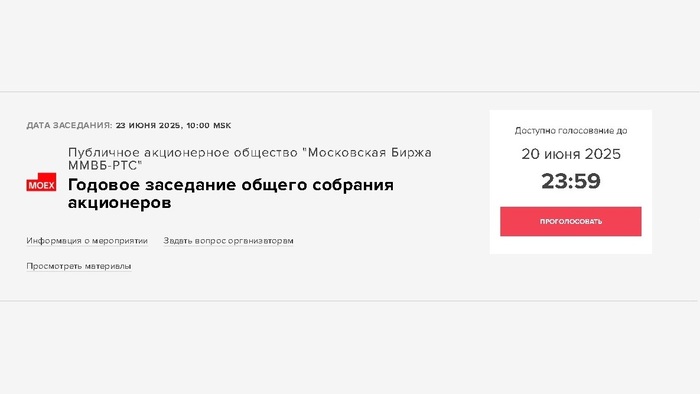The height and width of the screenshot is (394, 700).
Task: Click the MSK timezone text
Action: pos(222,125)
